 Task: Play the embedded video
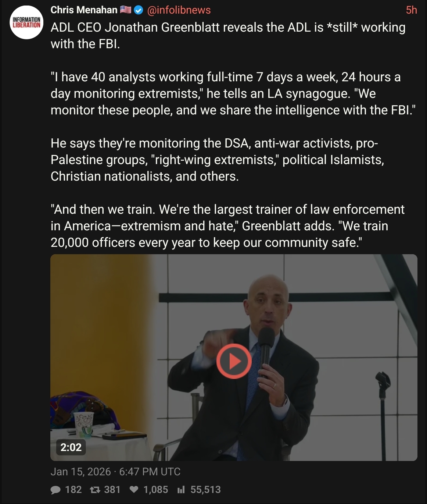point(234,361)
